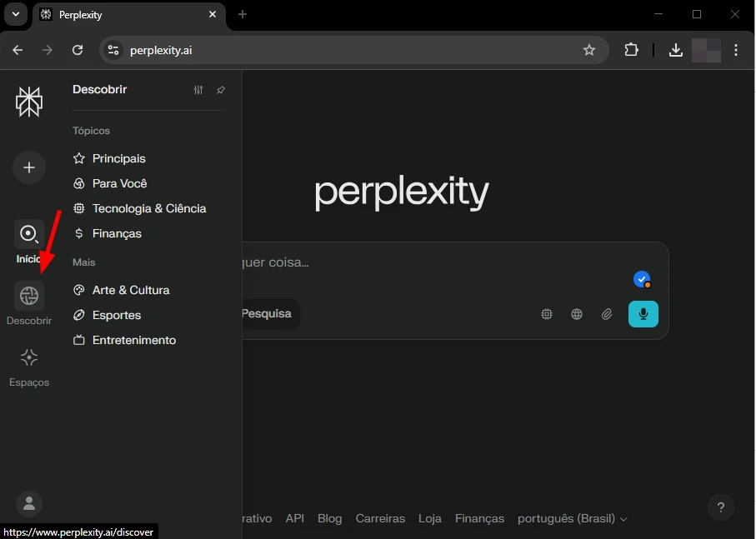Image resolution: width=756 pixels, height=539 pixels.
Task: Open the Carreiras footer link
Action: [380, 518]
